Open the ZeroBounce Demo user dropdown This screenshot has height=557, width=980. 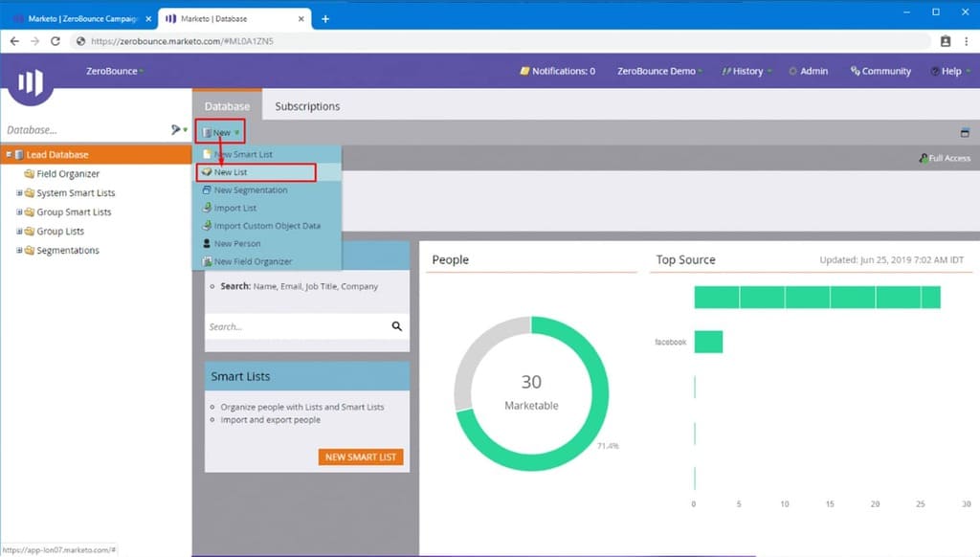click(x=659, y=71)
